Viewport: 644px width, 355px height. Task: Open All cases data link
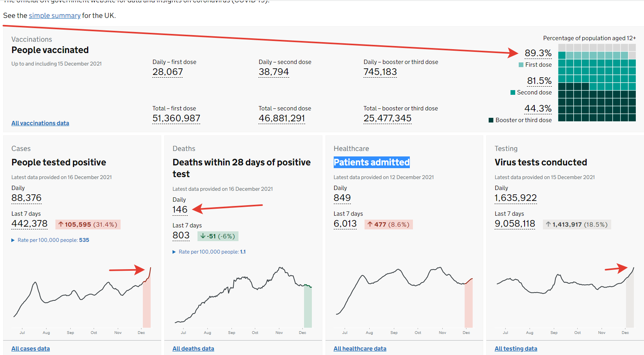pos(30,349)
